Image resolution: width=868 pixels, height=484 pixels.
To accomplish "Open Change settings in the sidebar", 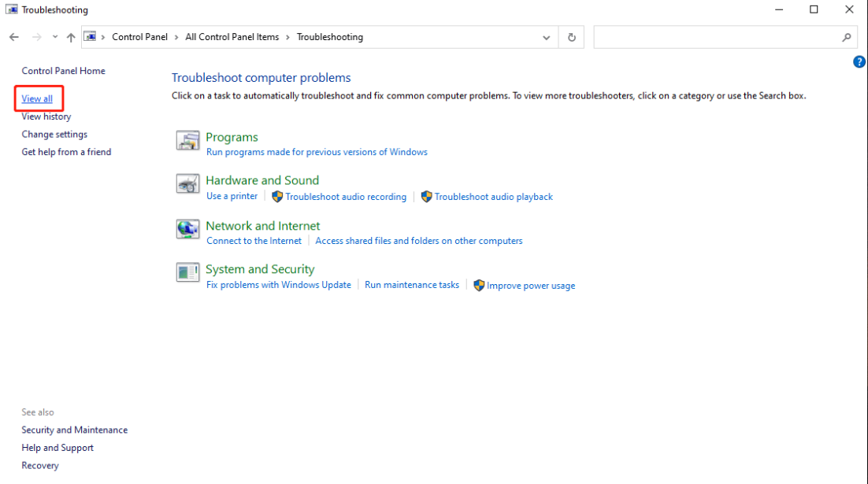I will [54, 135].
